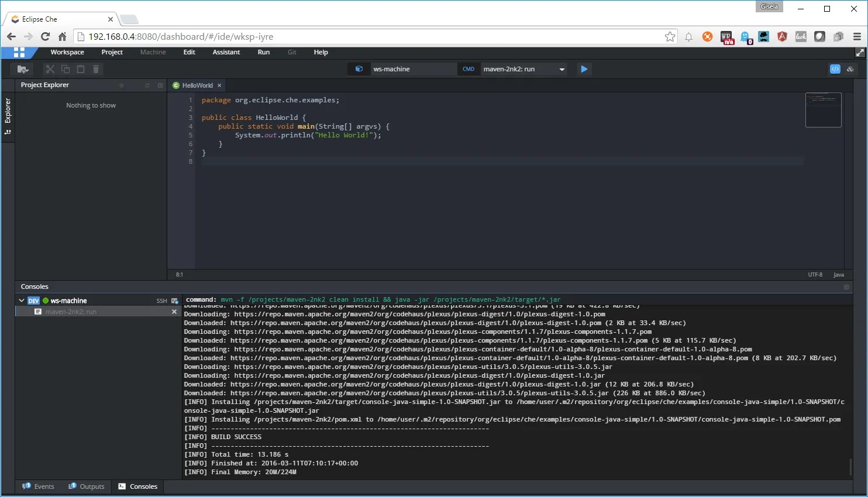Click the CMD label of command selector
The height and width of the screenshot is (497, 868).
pos(469,69)
